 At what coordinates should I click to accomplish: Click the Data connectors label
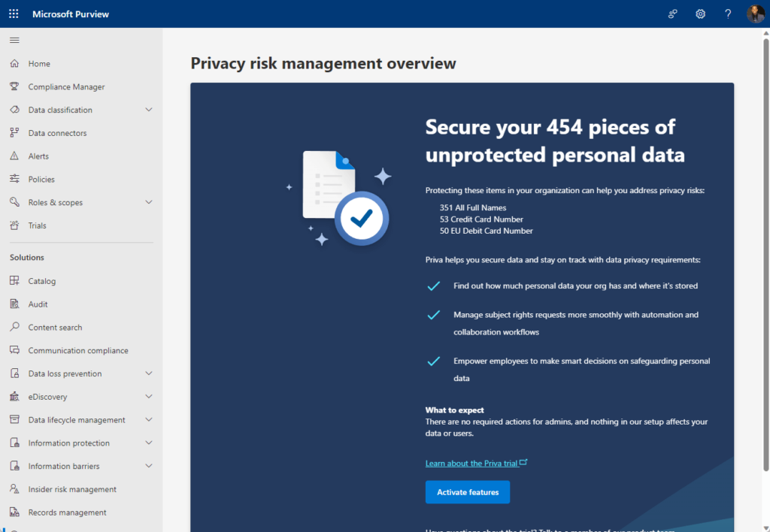click(x=57, y=133)
